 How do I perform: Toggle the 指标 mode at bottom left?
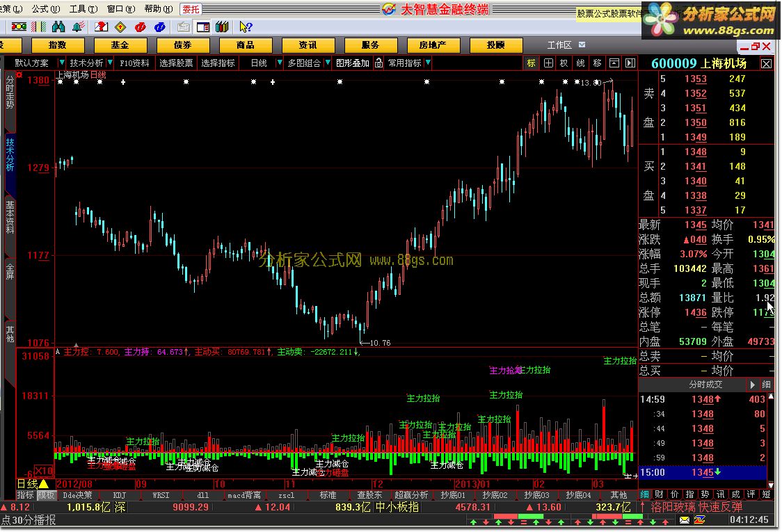tap(26, 495)
